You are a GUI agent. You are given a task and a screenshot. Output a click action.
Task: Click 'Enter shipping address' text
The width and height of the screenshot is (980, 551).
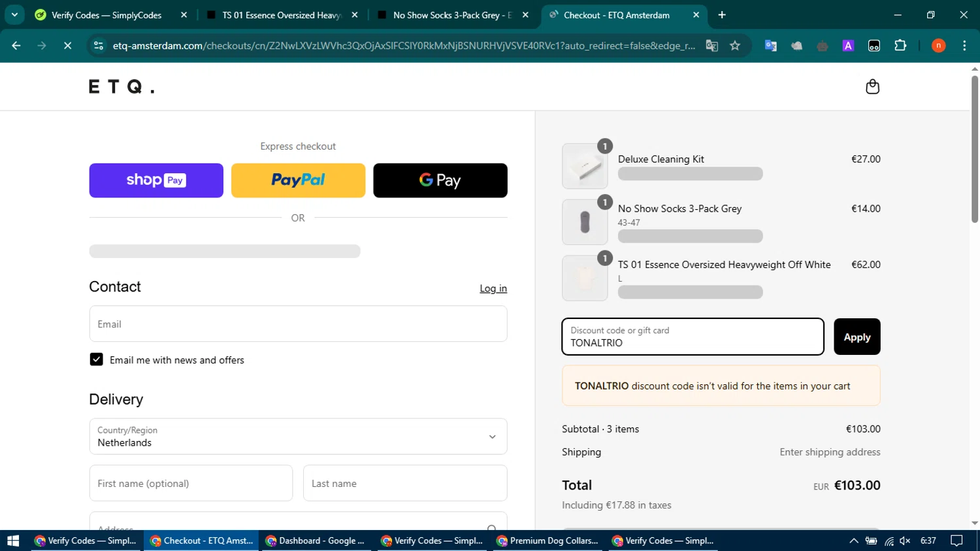pos(830,452)
